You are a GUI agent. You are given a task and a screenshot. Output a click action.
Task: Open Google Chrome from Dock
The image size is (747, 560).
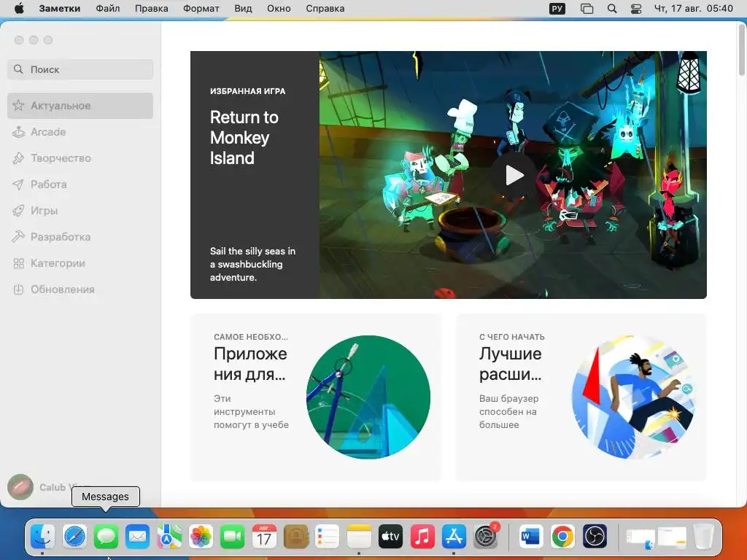(562, 537)
